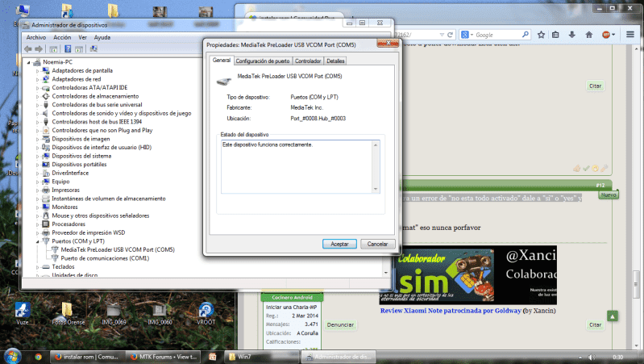Image resolution: width=644 pixels, height=364 pixels.
Task: Open the Ayuda menu
Action: click(x=102, y=37)
